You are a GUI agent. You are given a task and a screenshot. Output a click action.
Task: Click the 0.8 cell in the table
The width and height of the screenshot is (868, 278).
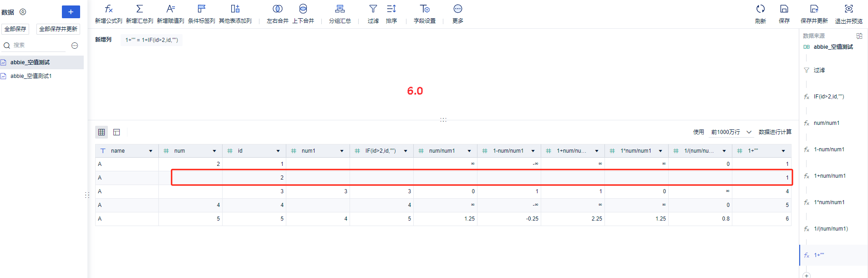coord(700,219)
